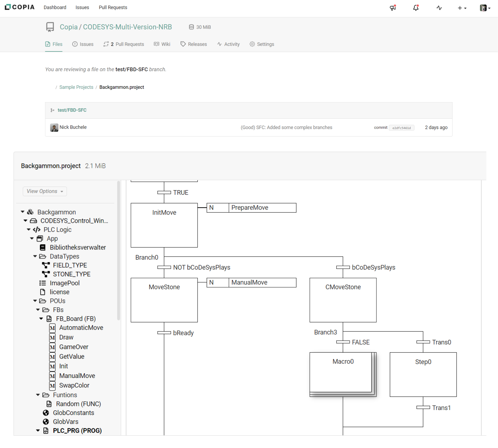Open the plus create menu
This screenshot has width=498, height=448.
pos(462,8)
